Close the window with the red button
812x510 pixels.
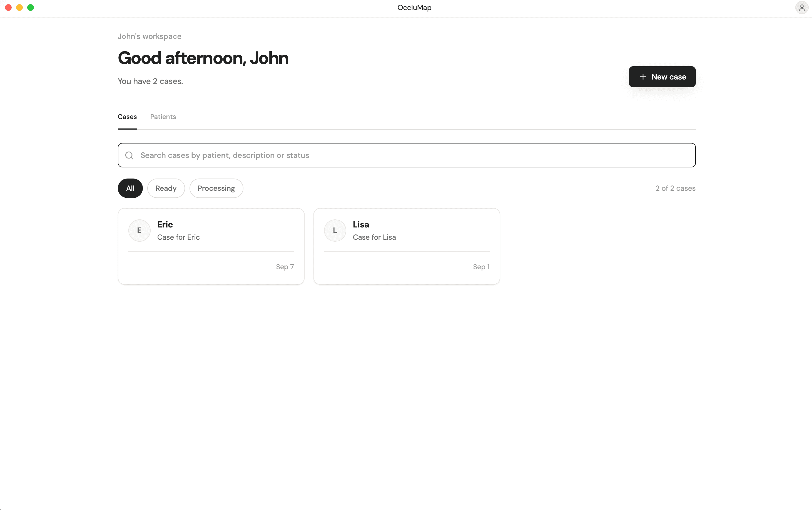point(8,8)
